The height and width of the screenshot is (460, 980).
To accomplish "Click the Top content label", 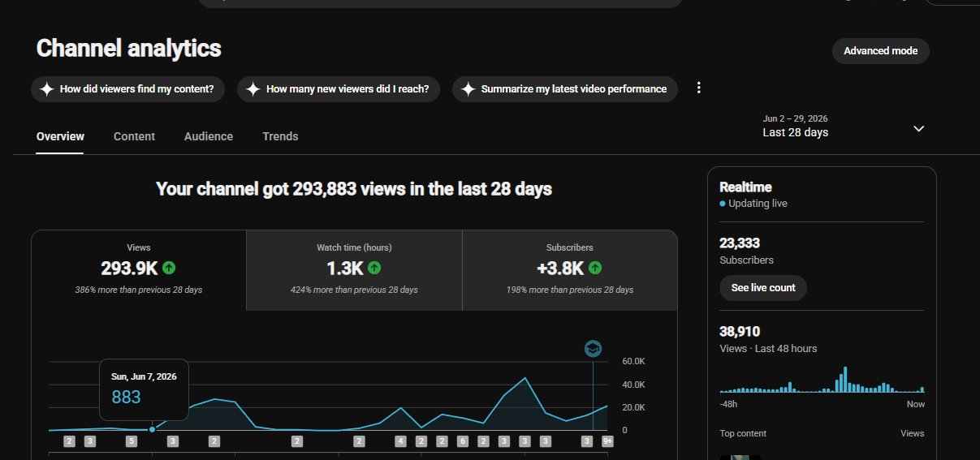I will tap(743, 433).
